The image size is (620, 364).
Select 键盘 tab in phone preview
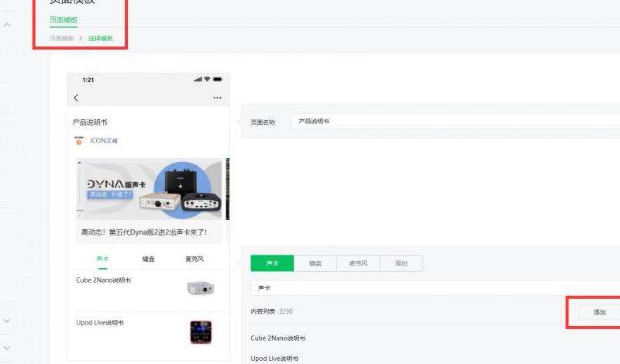pos(148,259)
